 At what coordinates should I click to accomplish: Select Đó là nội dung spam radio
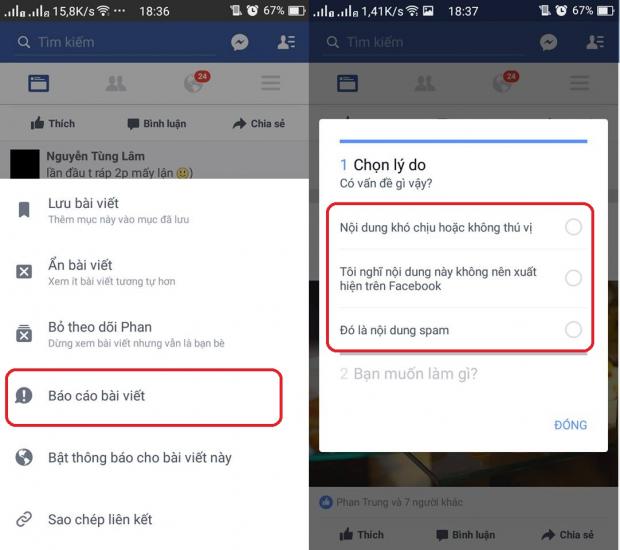(x=573, y=330)
